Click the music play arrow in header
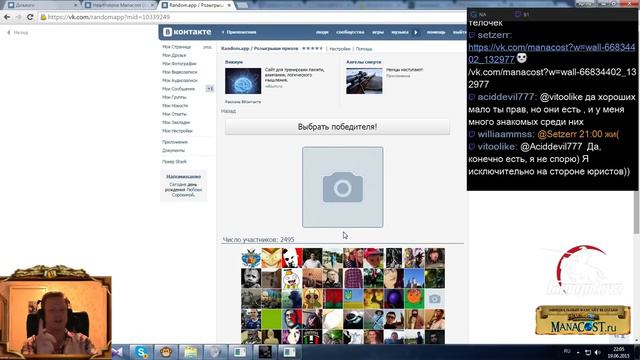 [x=416, y=32]
